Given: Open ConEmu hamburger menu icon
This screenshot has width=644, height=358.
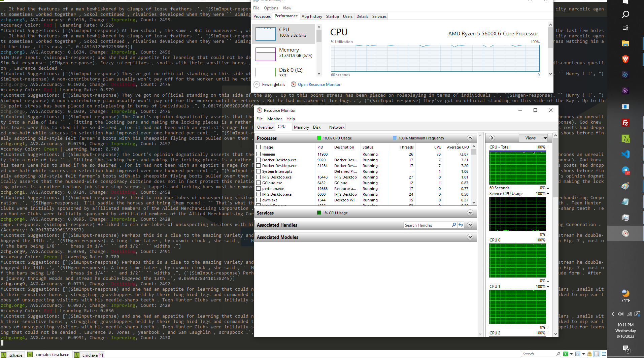Looking at the screenshot, I should tap(604, 354).
